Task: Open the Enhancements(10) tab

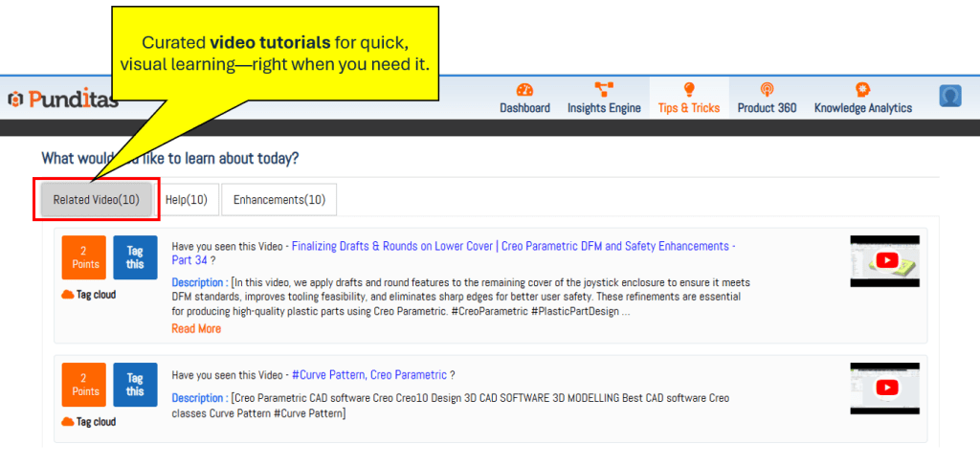Action: pos(278,200)
